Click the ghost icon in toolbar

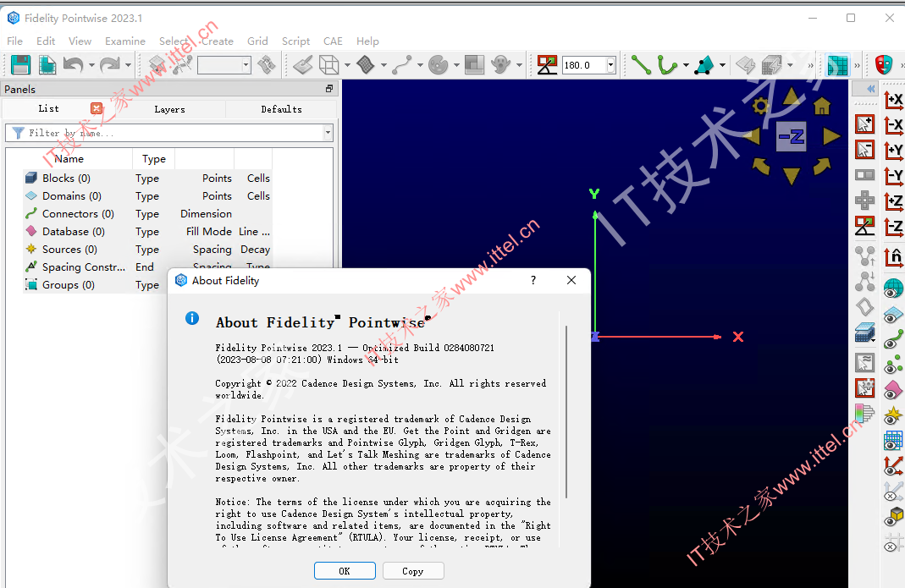point(501,64)
